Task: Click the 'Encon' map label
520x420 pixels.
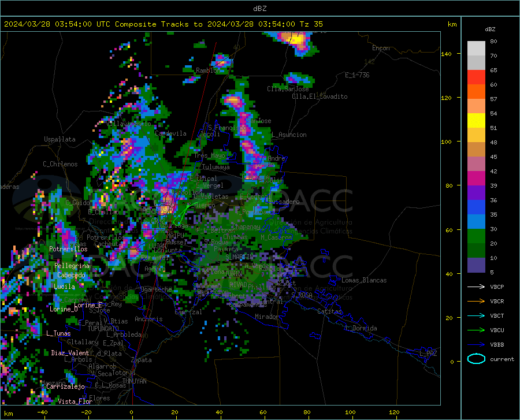Action: [x=381, y=48]
